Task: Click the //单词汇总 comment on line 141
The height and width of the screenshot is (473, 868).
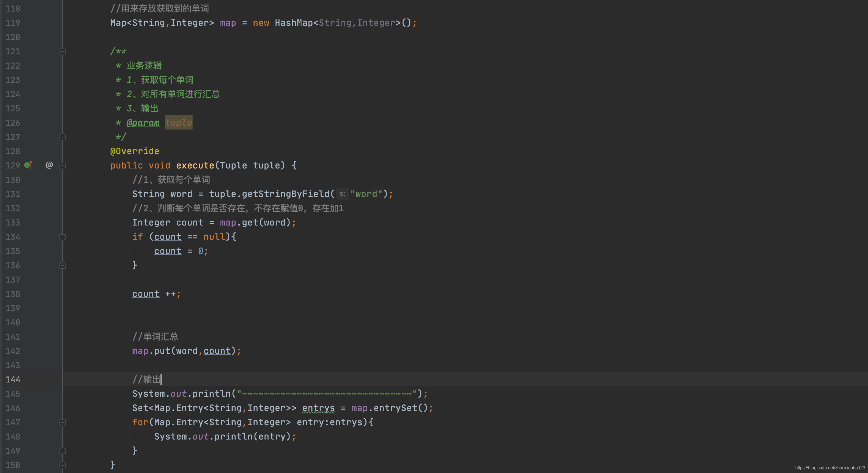Action: [x=155, y=337]
